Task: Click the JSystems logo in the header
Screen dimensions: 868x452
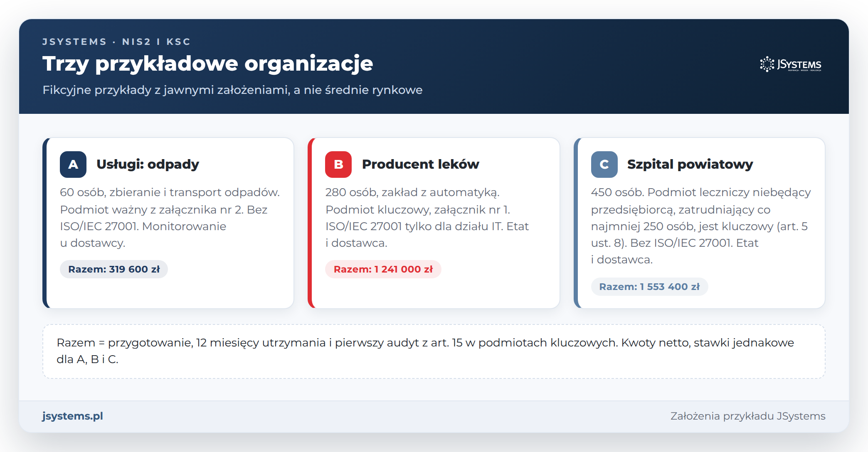Action: tap(791, 64)
